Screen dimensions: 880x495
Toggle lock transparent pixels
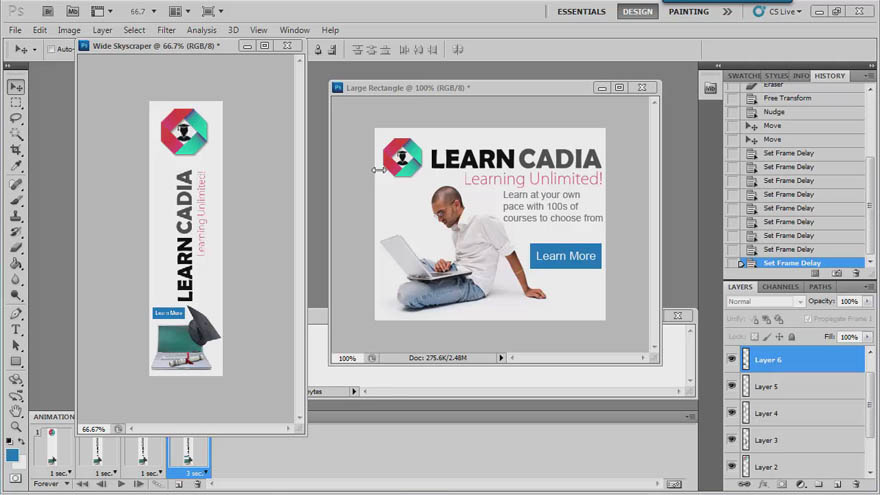(x=754, y=337)
